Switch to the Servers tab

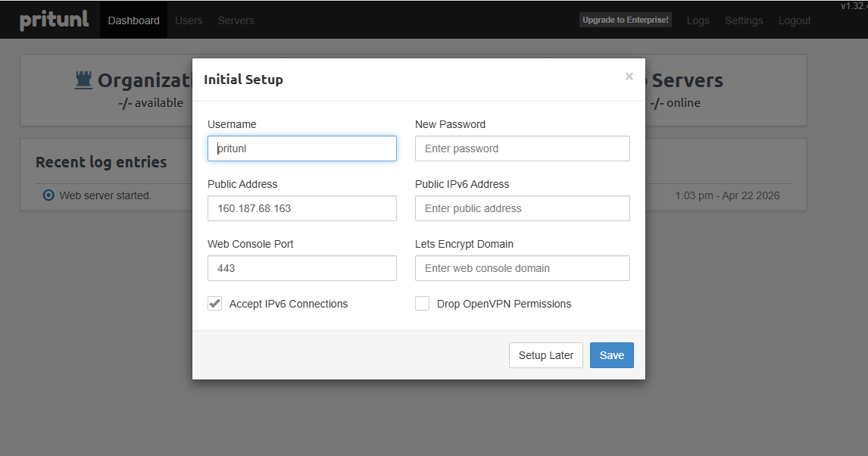point(236,20)
